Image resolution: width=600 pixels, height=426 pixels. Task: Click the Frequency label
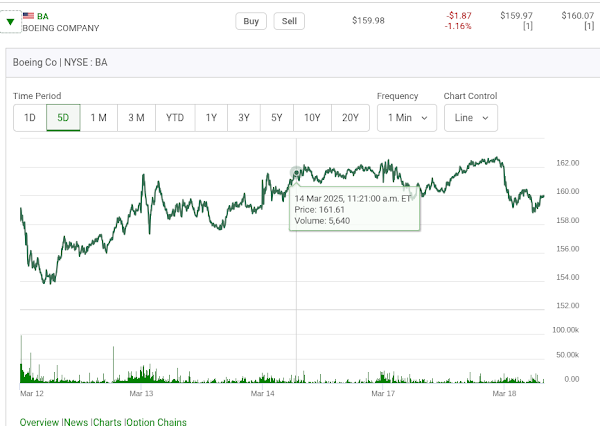[398, 96]
